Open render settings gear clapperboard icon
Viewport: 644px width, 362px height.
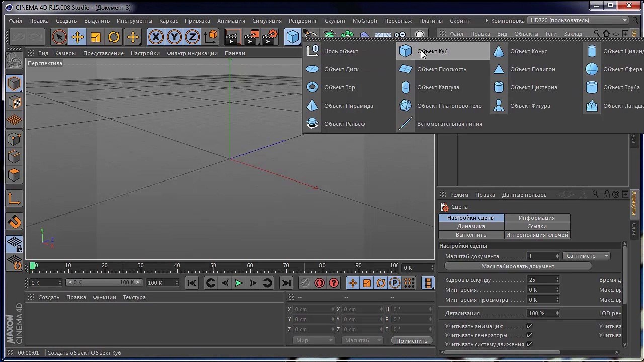270,37
